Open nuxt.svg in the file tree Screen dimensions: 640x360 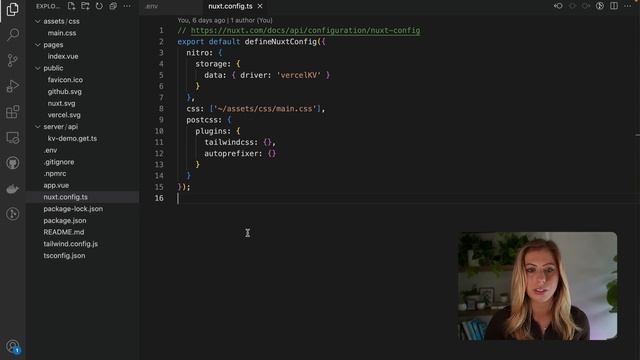61,104
